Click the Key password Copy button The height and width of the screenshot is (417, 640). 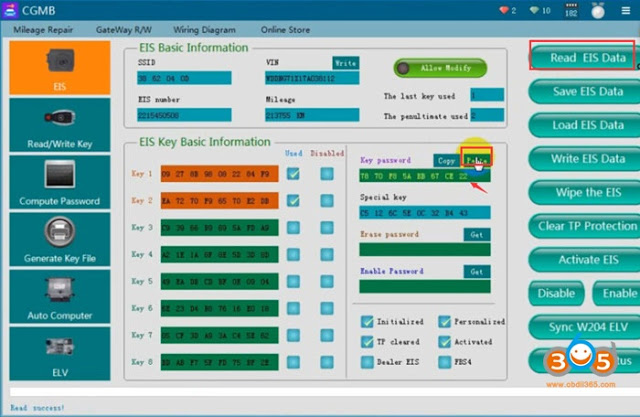click(x=446, y=161)
